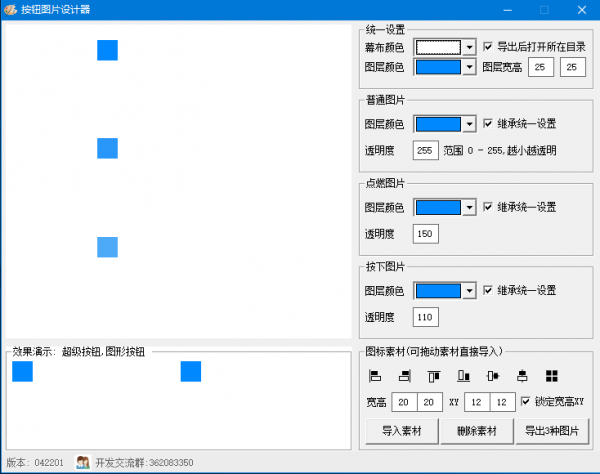The height and width of the screenshot is (474, 600).
Task: Open 点燃图片 图层颜色 dropdown arrow
Action: pyautogui.click(x=469, y=207)
